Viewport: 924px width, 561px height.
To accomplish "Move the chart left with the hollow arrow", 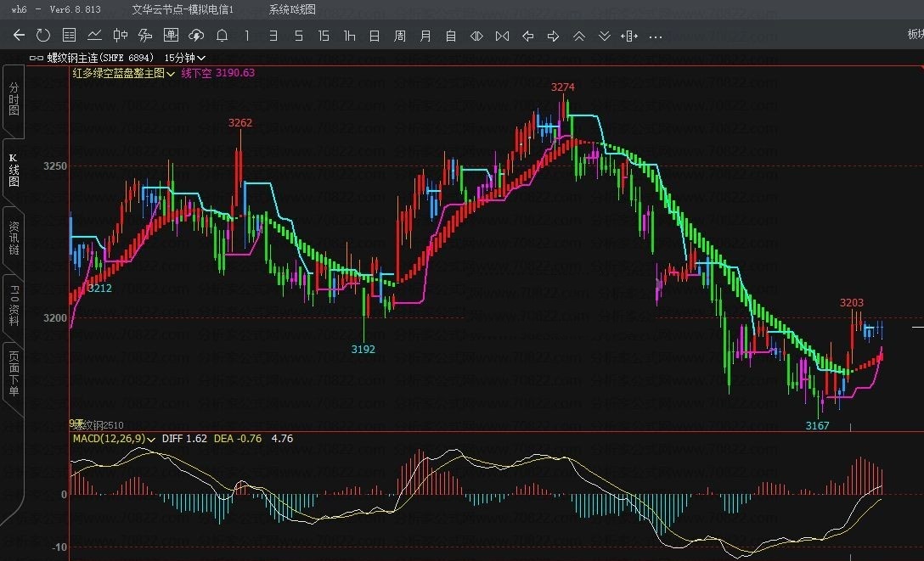I will [x=528, y=36].
